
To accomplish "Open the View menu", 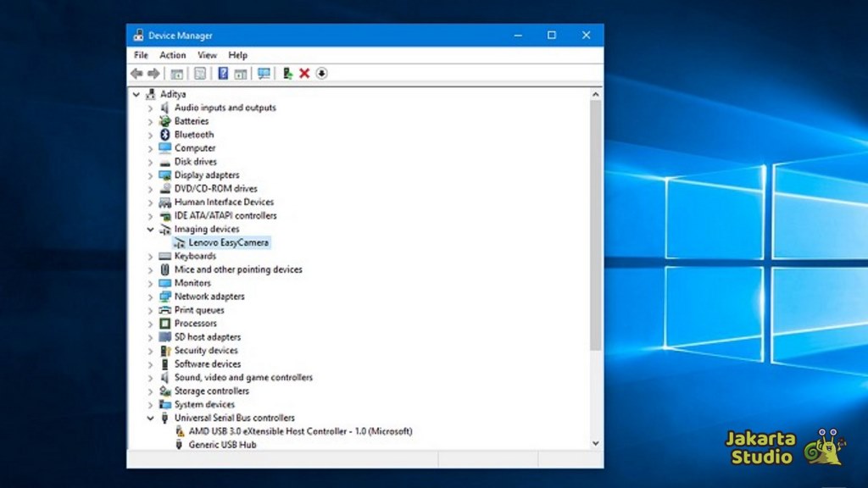I will click(207, 55).
